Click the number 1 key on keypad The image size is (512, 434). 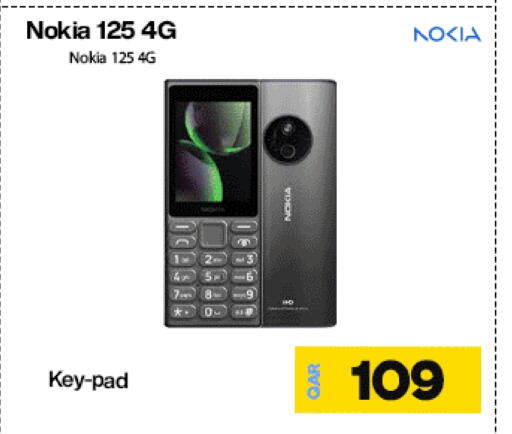pos(182,259)
